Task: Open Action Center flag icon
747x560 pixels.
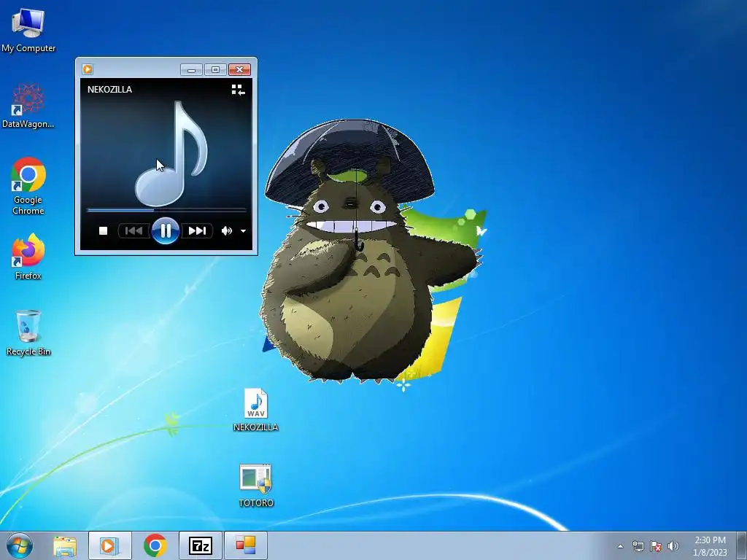Action: [x=656, y=546]
